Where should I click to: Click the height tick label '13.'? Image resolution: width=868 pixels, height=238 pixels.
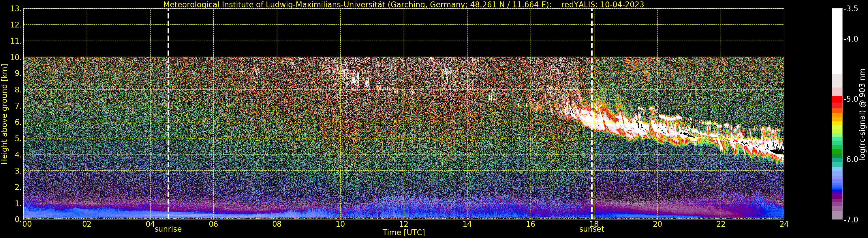pyautogui.click(x=16, y=9)
